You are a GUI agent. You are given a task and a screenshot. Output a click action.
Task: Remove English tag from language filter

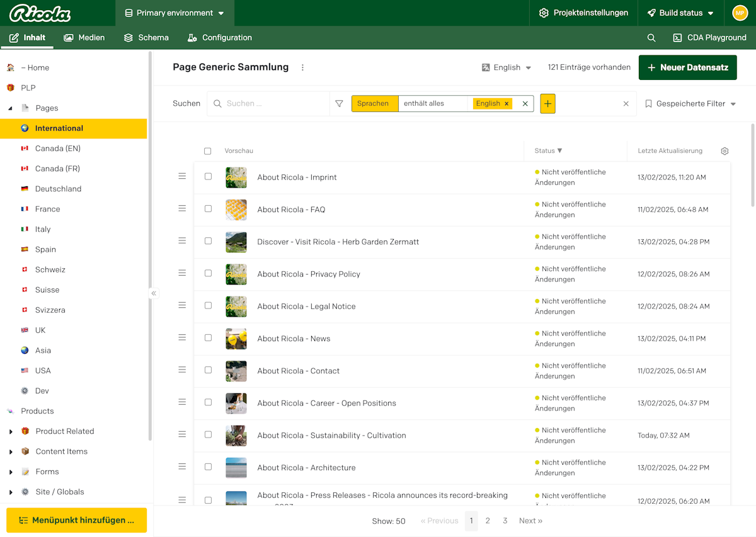(507, 104)
